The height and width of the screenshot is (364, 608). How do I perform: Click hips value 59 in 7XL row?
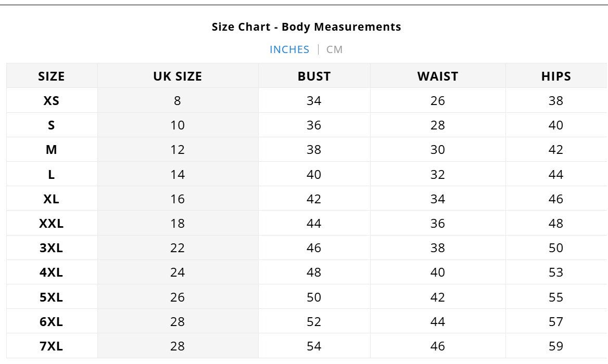click(555, 346)
